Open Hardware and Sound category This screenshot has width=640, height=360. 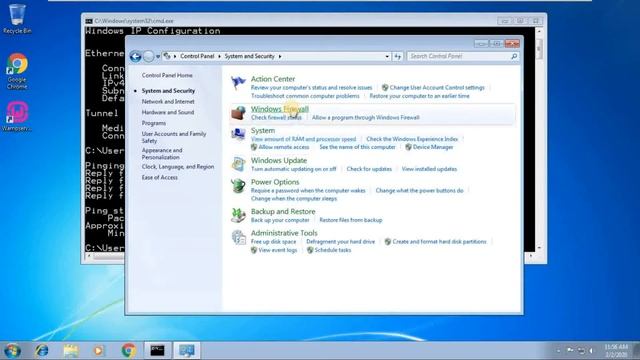(168, 112)
